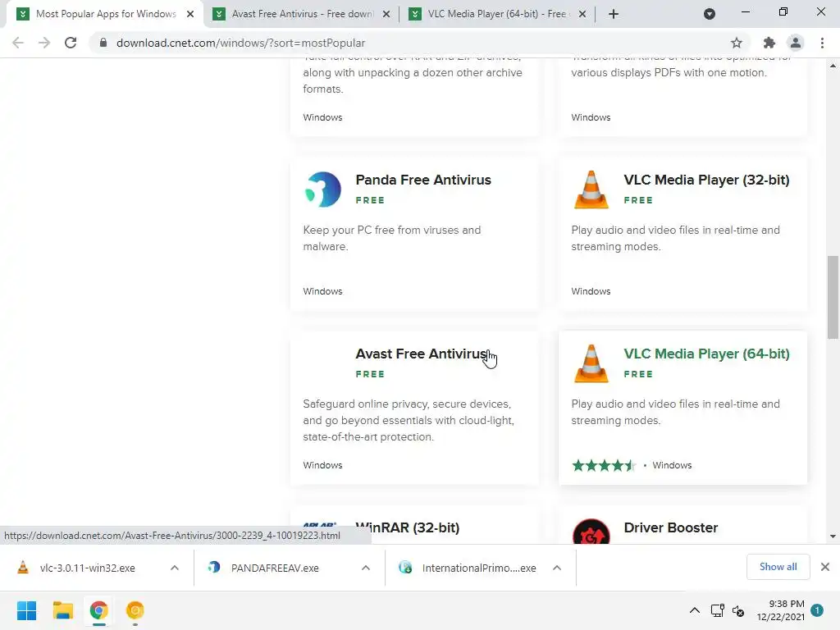The width and height of the screenshot is (840, 630).
Task: Open the Chrome profile avatar icon
Action: [x=796, y=43]
